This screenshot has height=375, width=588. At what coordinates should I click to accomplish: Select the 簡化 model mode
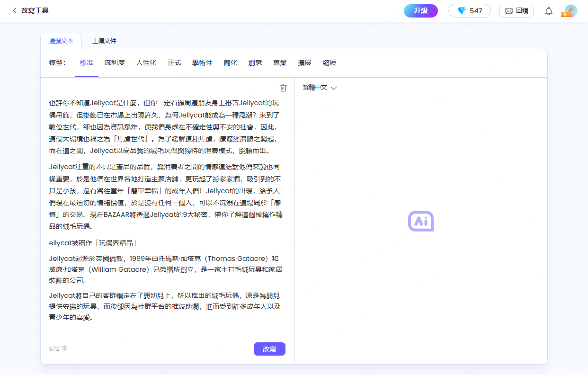coord(231,62)
